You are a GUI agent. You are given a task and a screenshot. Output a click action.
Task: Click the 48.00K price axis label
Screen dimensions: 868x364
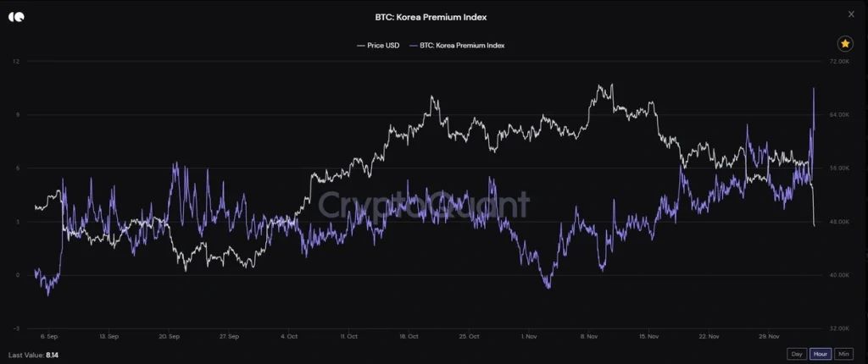(837, 222)
